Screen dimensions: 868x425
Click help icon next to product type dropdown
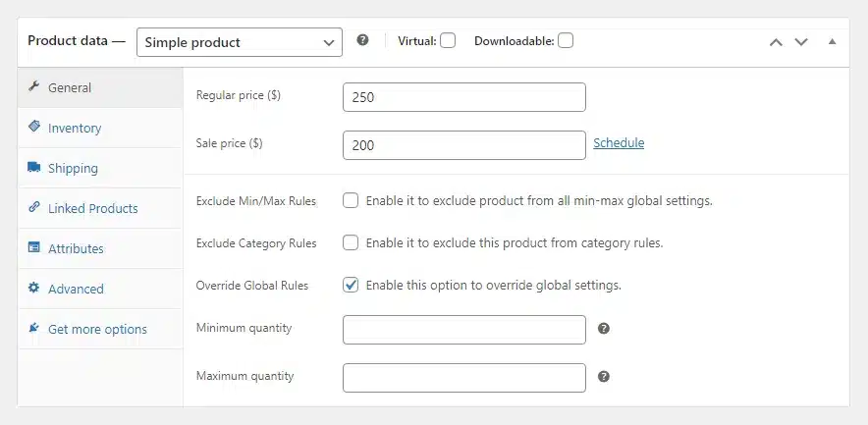[x=362, y=40]
